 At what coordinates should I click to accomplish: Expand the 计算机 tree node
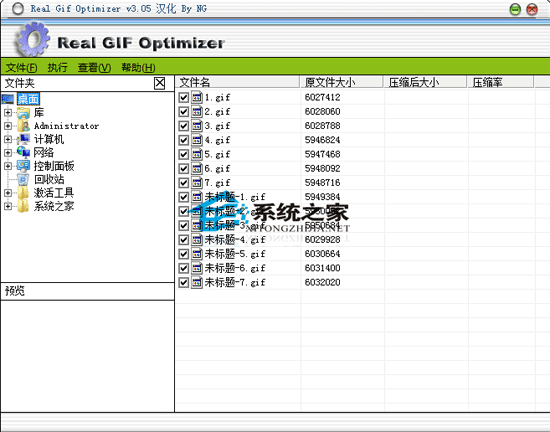point(8,139)
